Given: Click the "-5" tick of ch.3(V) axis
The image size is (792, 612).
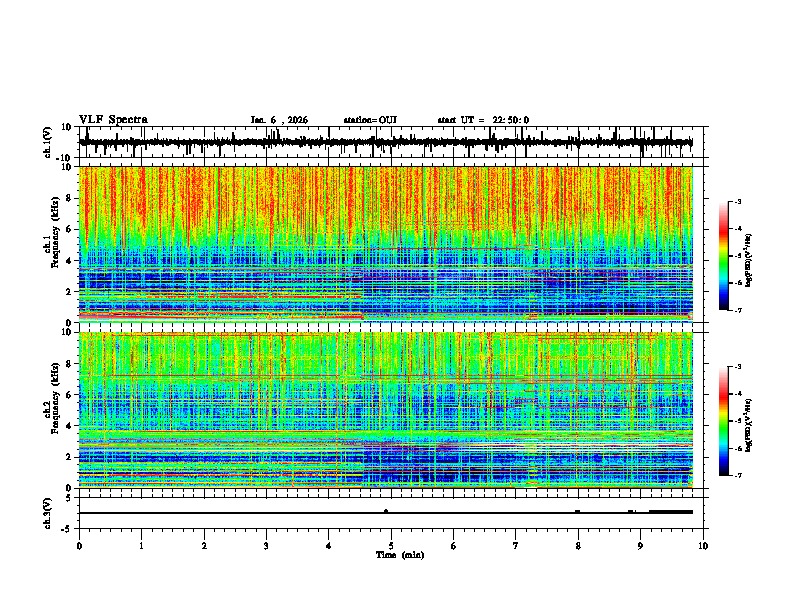Looking at the screenshot, I should point(67,529).
